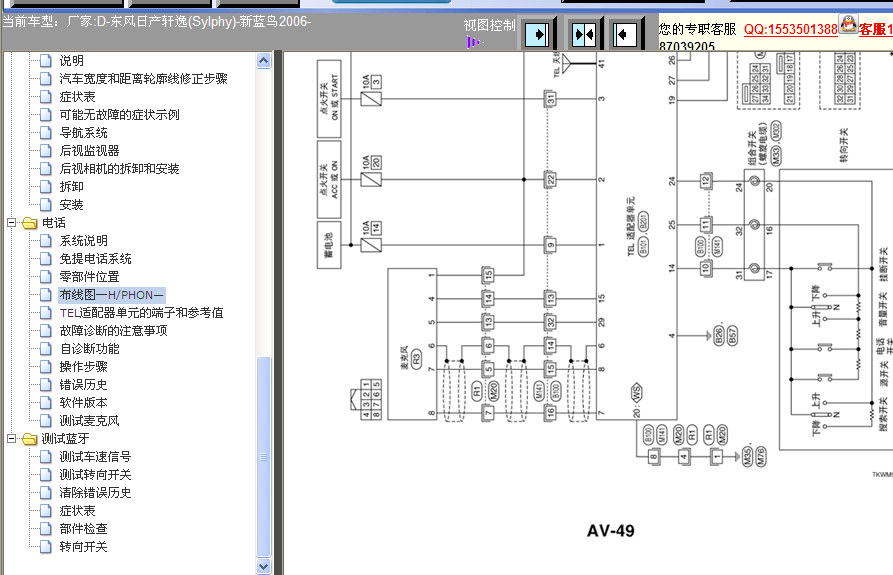This screenshot has width=893, height=575.
Task: Open 故障诊断的注意事项
Action: click(114, 330)
